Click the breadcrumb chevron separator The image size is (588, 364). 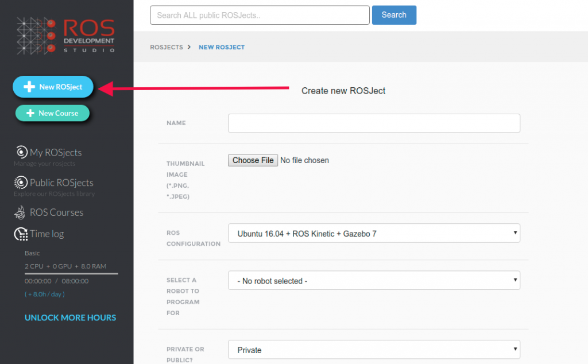coord(189,47)
